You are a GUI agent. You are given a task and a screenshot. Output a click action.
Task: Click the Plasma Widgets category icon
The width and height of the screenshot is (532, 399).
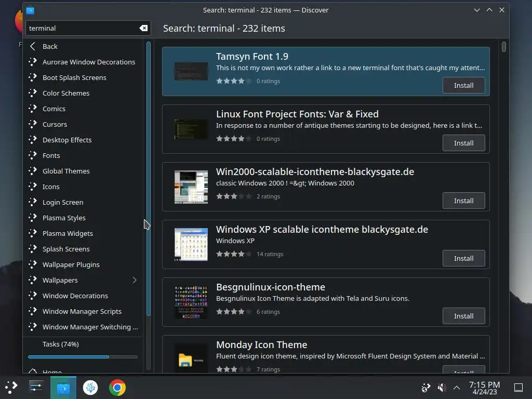[x=33, y=233]
